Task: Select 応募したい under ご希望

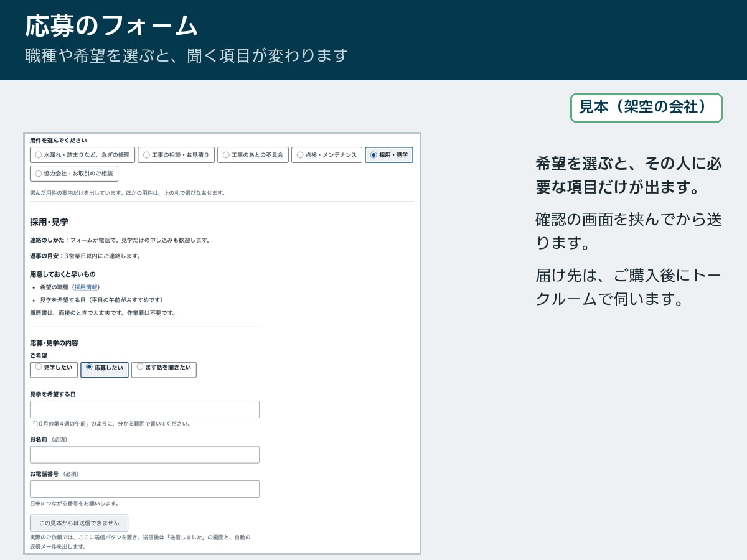Action: [x=105, y=370]
